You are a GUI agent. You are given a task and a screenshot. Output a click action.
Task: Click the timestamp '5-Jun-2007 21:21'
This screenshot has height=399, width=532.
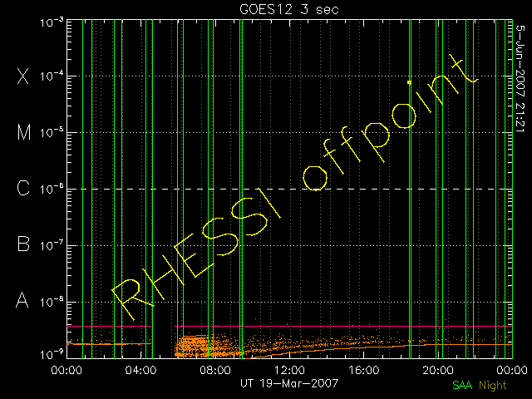pos(520,78)
